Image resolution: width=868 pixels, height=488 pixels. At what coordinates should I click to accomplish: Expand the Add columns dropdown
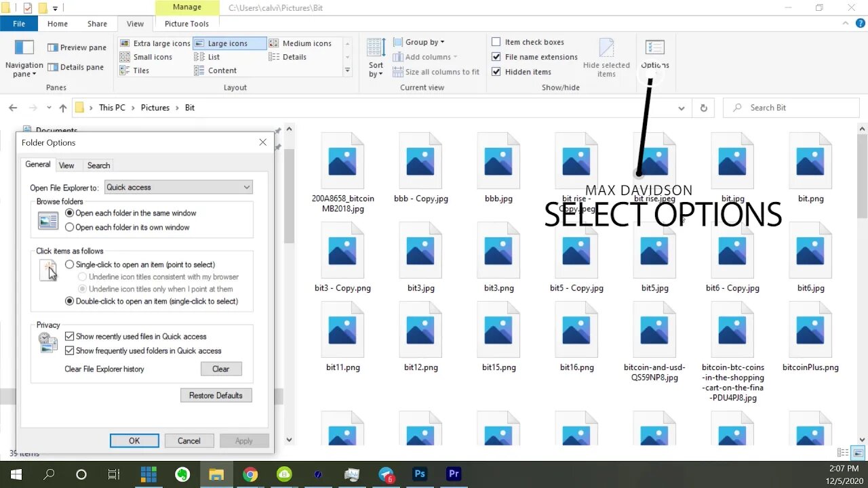click(425, 57)
